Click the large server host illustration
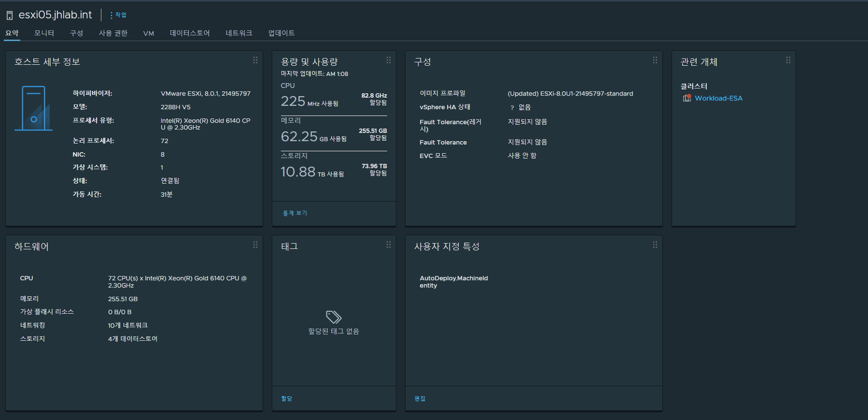Viewport: 868px width, 420px height. pyautogui.click(x=33, y=108)
